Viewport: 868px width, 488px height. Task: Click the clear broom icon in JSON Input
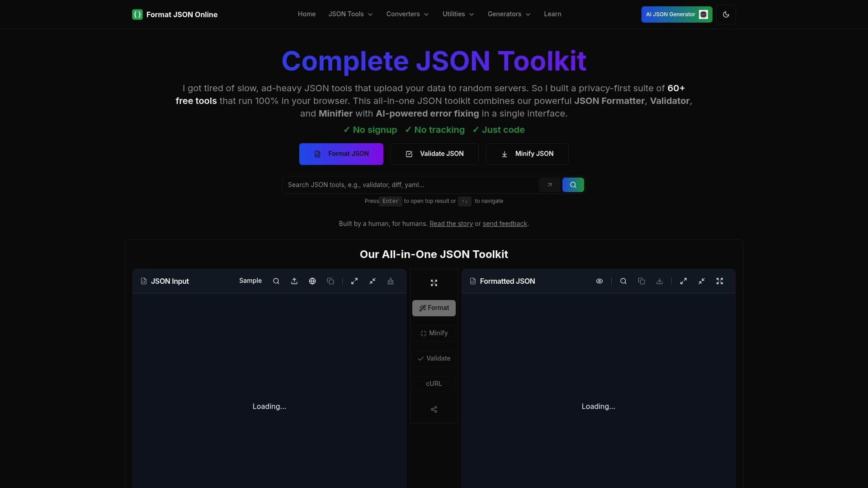pos(391,281)
